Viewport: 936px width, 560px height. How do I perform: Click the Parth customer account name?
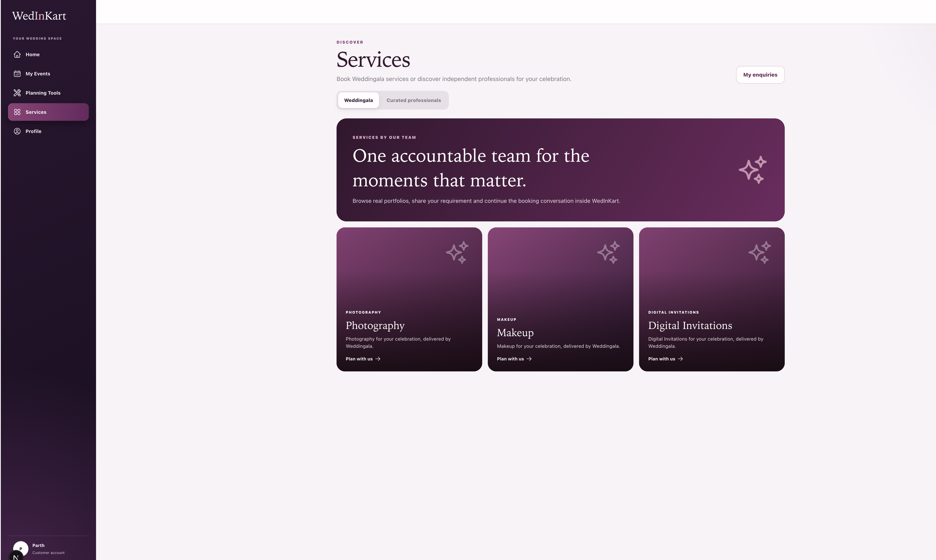pyautogui.click(x=38, y=545)
